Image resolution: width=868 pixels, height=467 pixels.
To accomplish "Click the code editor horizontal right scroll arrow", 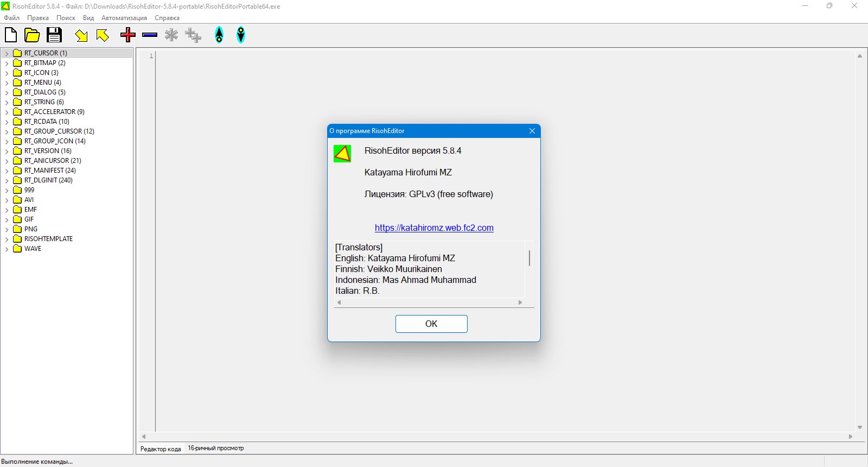I will point(850,437).
